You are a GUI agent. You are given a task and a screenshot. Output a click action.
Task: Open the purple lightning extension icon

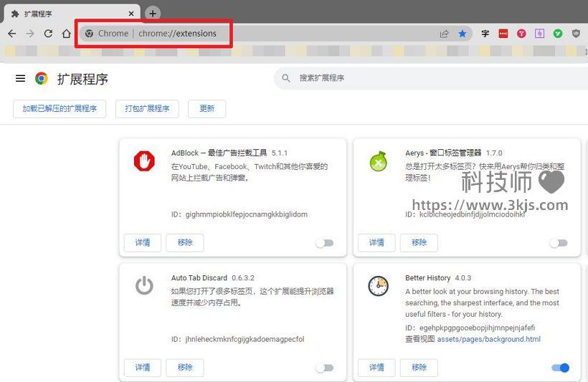[x=539, y=34]
